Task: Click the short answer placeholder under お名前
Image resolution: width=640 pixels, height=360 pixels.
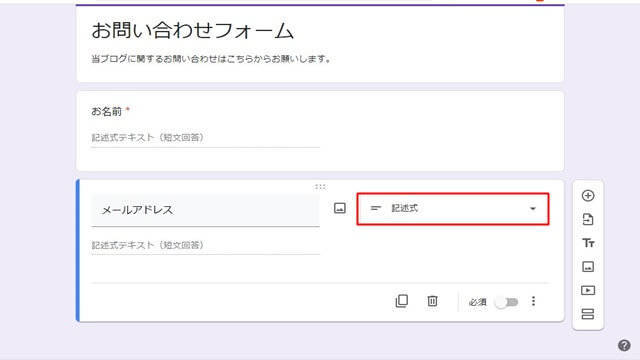Action: click(147, 138)
